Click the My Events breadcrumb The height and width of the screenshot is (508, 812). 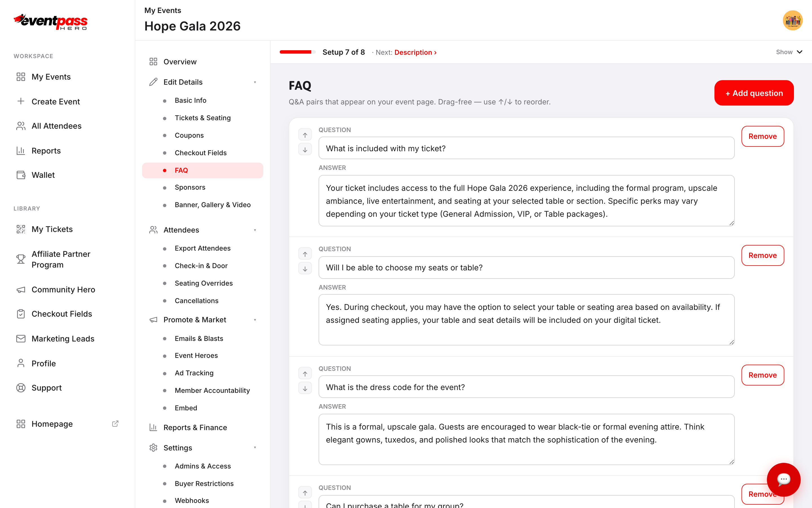[163, 10]
